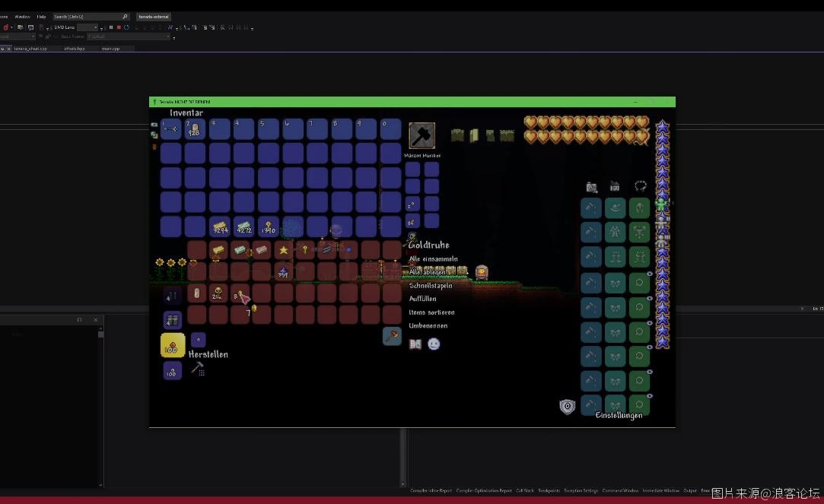Image resolution: width=824 pixels, height=504 pixels.
Task: Toggle fifth accessory slot visibility eye
Action: coord(650,372)
